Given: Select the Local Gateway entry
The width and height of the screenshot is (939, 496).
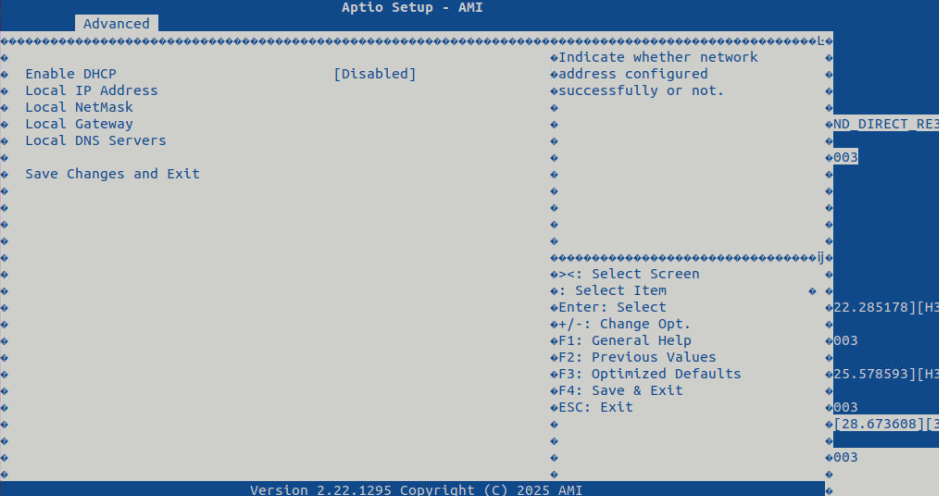Looking at the screenshot, I should tap(79, 124).
